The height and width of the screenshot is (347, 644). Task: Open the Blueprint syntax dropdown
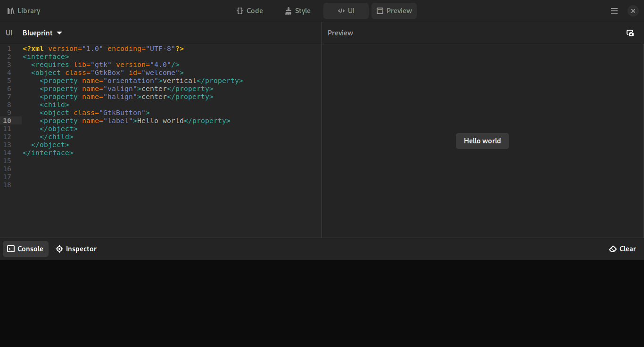(x=42, y=33)
